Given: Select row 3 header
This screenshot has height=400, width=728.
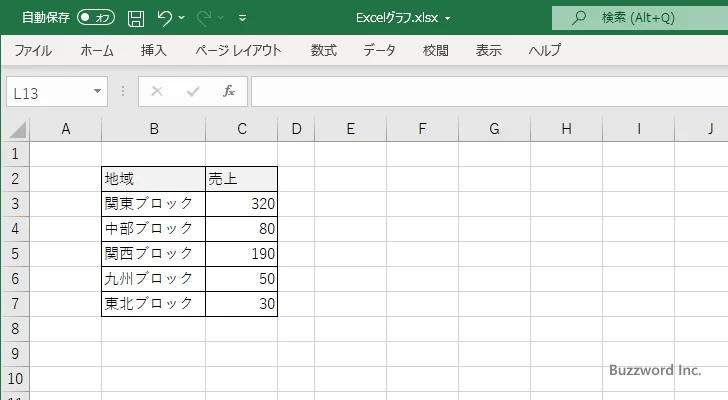Looking at the screenshot, I should 15,204.
